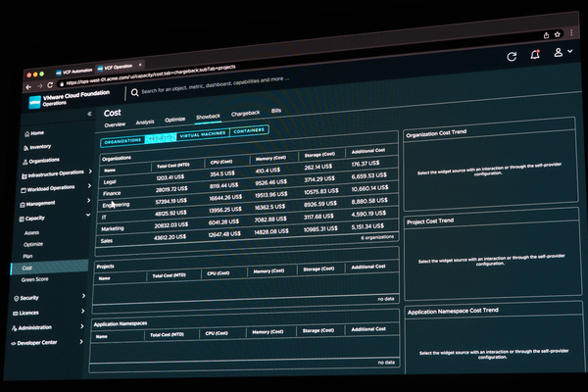Click the browser share icon
Image resolution: width=588 pixels, height=392 pixels.
(x=546, y=35)
